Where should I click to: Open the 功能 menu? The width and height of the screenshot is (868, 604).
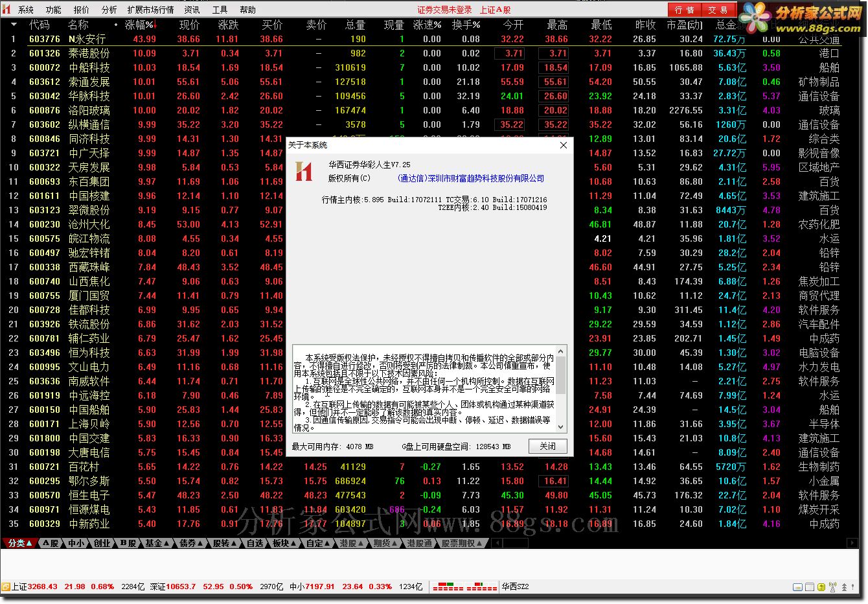(x=53, y=10)
